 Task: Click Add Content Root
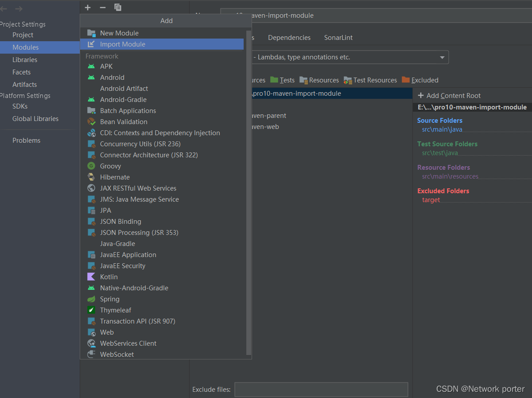(449, 96)
